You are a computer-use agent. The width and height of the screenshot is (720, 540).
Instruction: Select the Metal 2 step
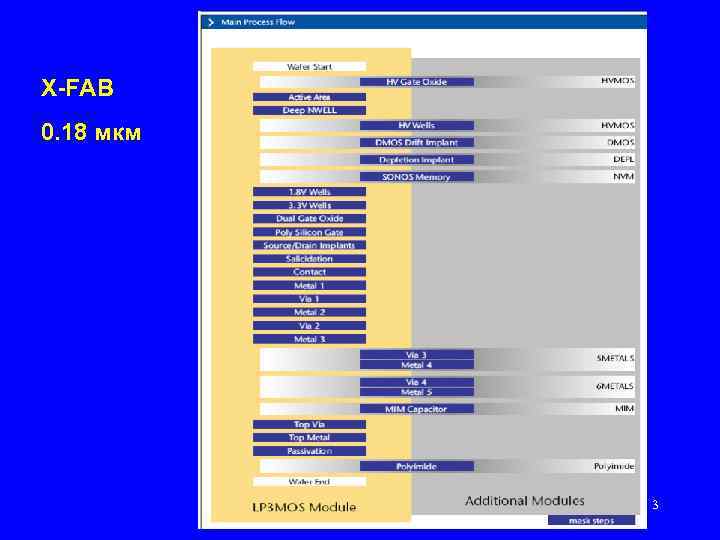point(309,312)
